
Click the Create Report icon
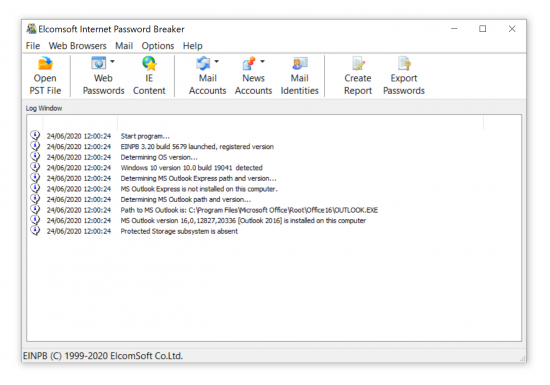[358, 63]
